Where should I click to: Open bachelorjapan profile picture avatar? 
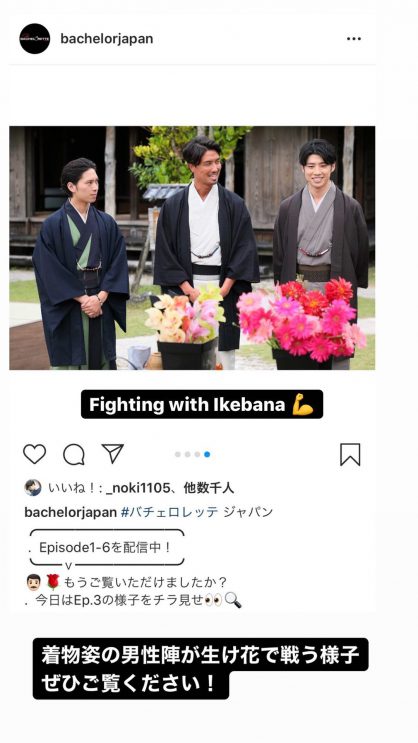coord(35,38)
